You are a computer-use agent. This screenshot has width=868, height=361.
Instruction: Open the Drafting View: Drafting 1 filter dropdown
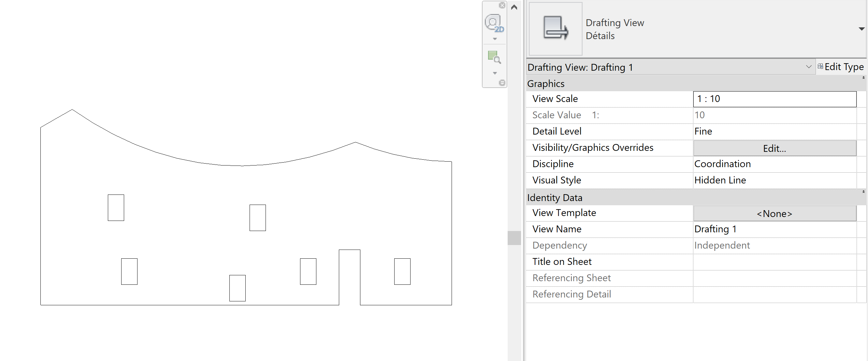(808, 67)
